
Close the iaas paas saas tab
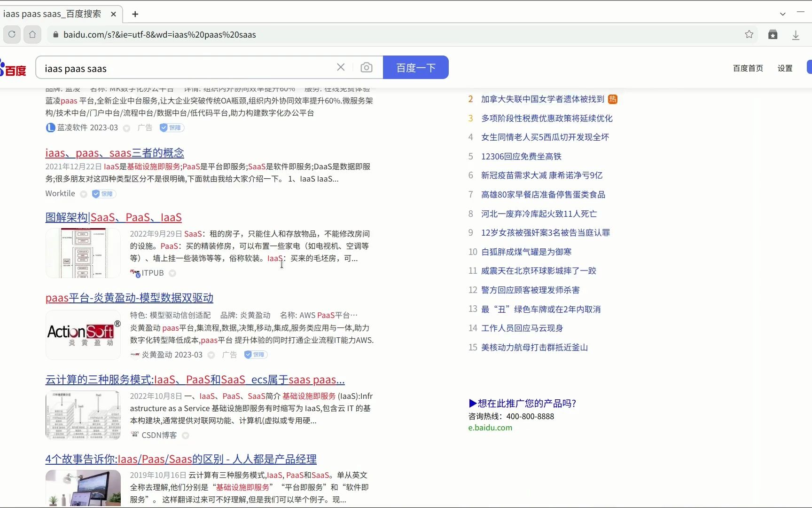pos(113,14)
